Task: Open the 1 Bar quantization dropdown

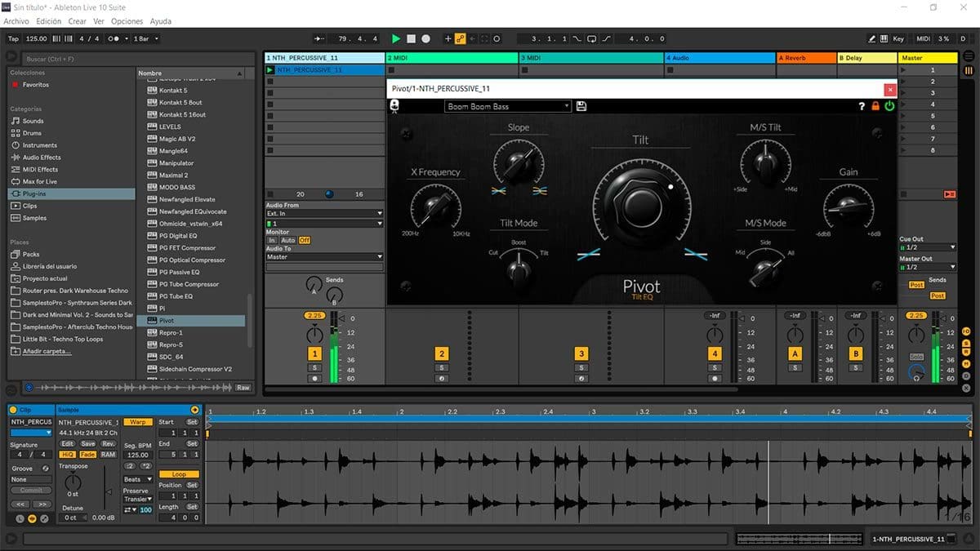Action: click(146, 38)
